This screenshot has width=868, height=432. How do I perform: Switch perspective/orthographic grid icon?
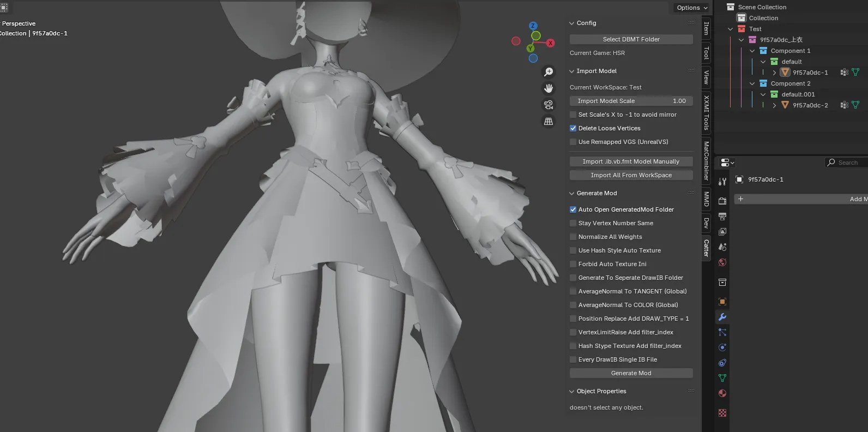point(548,122)
